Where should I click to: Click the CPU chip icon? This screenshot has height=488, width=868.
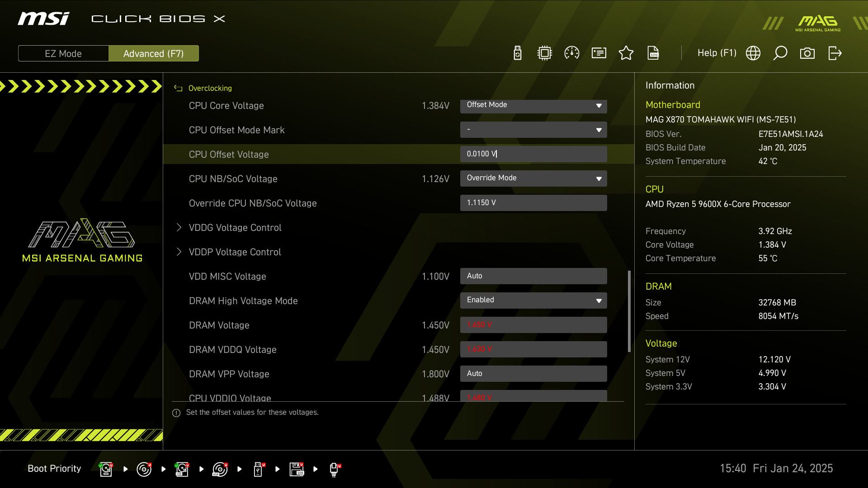(x=545, y=53)
